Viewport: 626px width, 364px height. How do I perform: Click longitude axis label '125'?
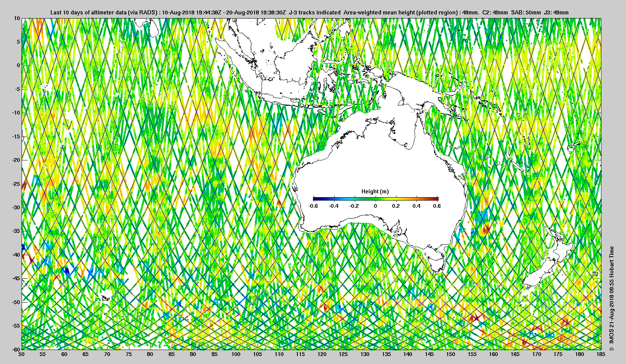[x=343, y=354]
